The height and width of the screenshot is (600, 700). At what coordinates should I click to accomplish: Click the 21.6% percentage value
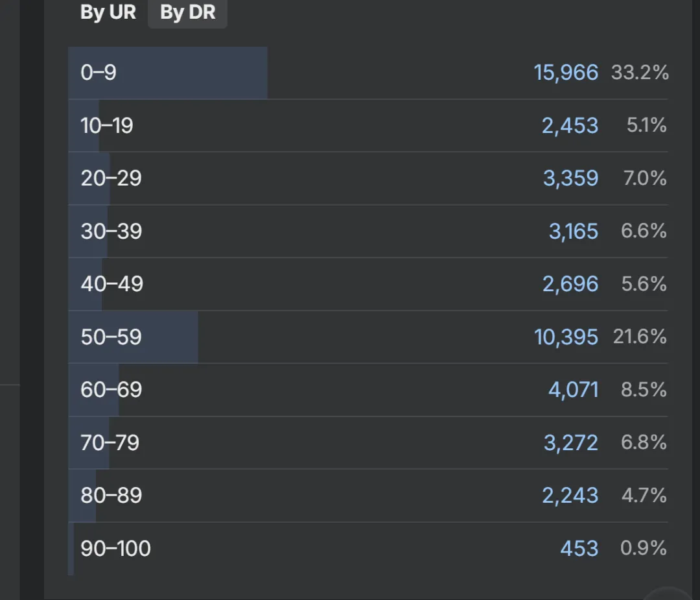[x=639, y=337]
